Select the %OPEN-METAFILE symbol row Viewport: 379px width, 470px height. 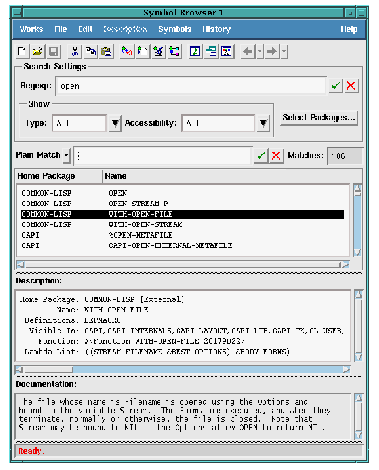point(182,235)
